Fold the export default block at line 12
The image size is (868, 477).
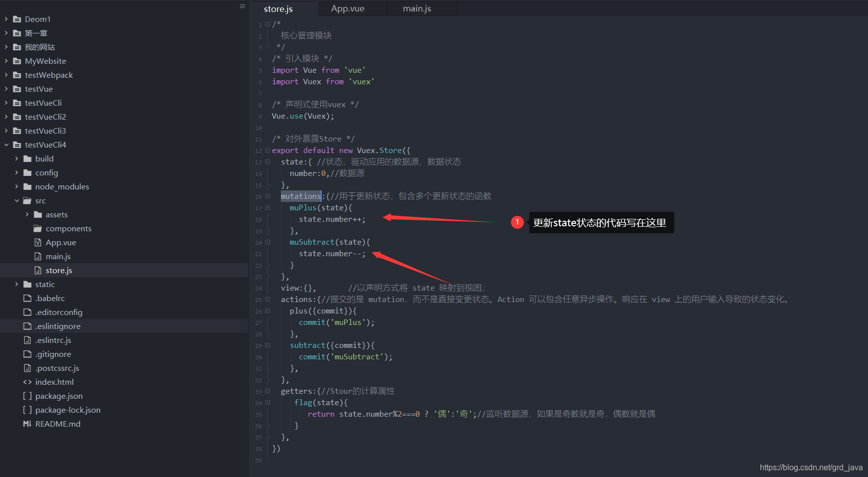[267, 150]
